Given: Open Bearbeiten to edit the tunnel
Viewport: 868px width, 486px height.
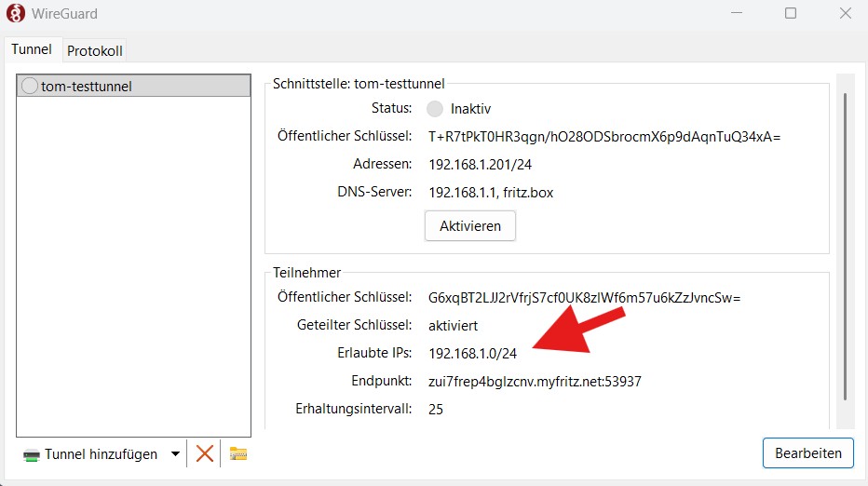Looking at the screenshot, I should point(807,452).
